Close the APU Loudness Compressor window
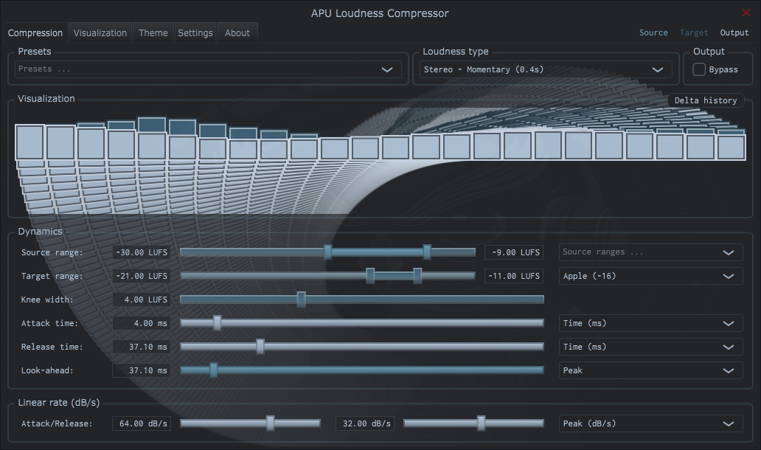This screenshot has width=761, height=450. click(746, 13)
